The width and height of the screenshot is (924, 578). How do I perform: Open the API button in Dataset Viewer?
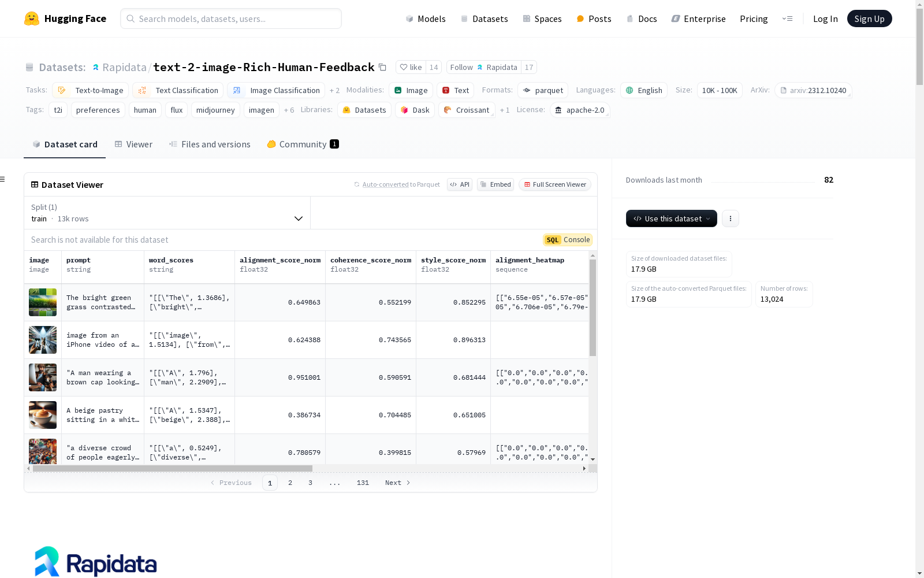coord(460,184)
